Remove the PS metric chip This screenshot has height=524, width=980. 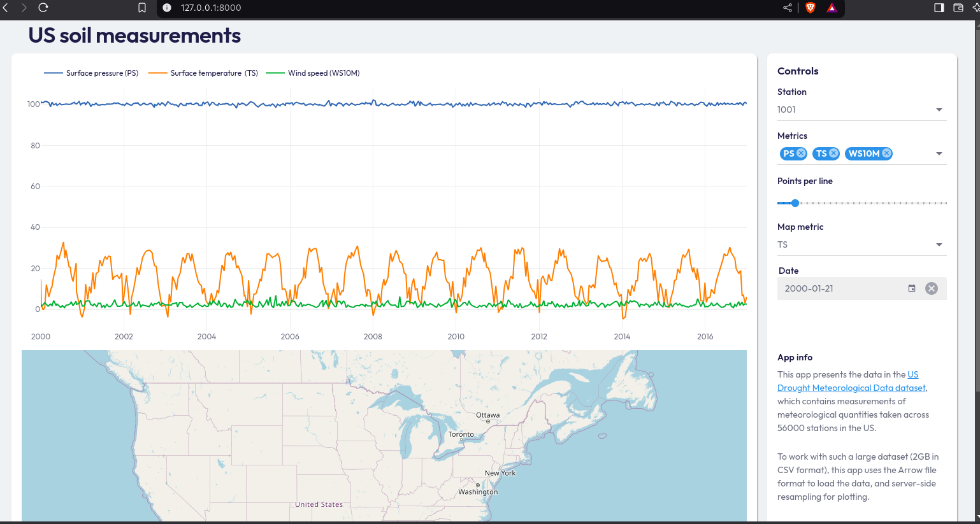tap(802, 153)
